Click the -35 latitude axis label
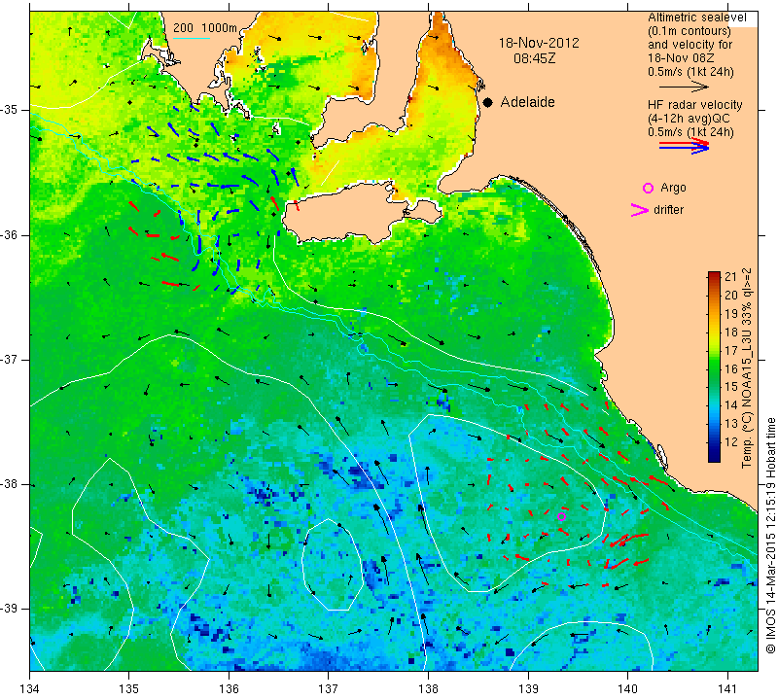Image resolution: width=778 pixels, height=700 pixels. pos(10,110)
